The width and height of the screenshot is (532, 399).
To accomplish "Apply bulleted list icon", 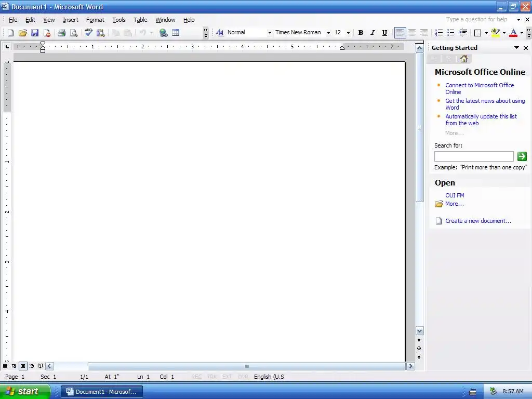I will point(450,33).
